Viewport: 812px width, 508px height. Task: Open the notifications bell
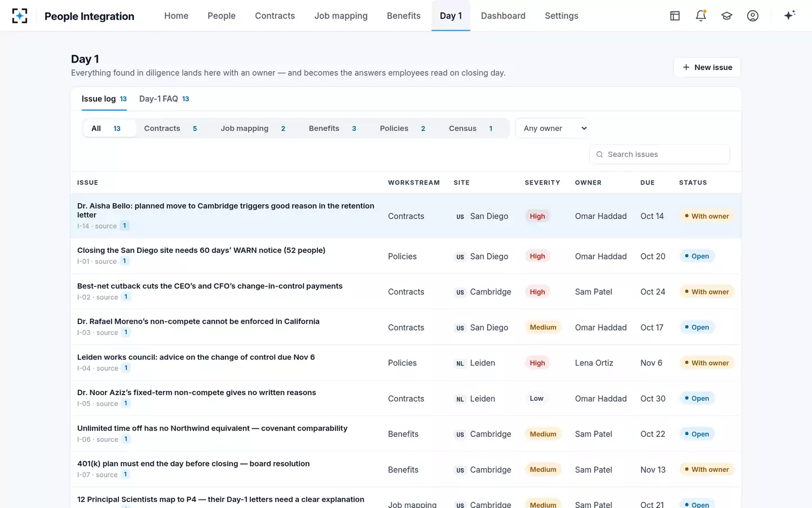701,16
